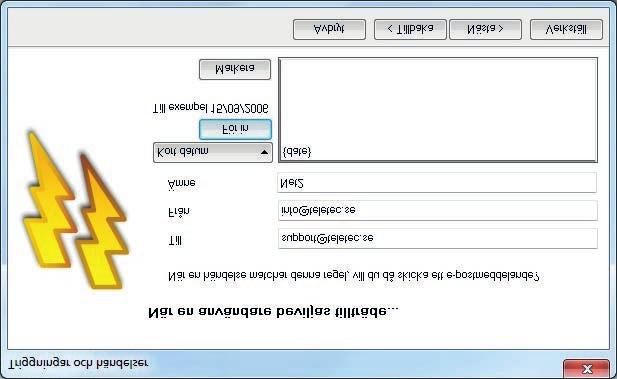Click the Avbryt button

click(329, 29)
